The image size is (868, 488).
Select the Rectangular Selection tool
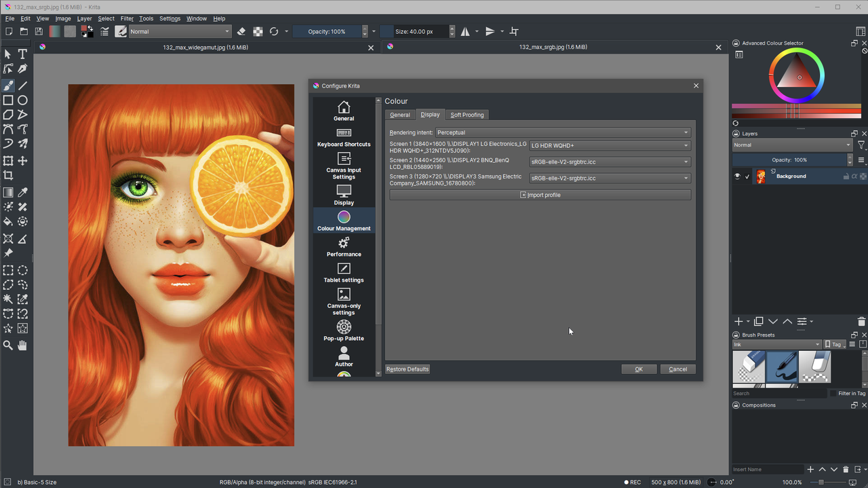pos(8,270)
